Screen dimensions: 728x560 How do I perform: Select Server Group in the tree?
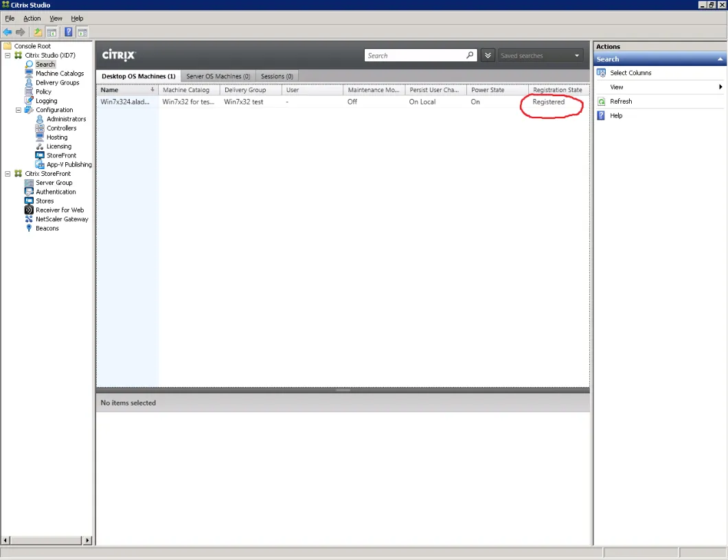click(x=54, y=183)
